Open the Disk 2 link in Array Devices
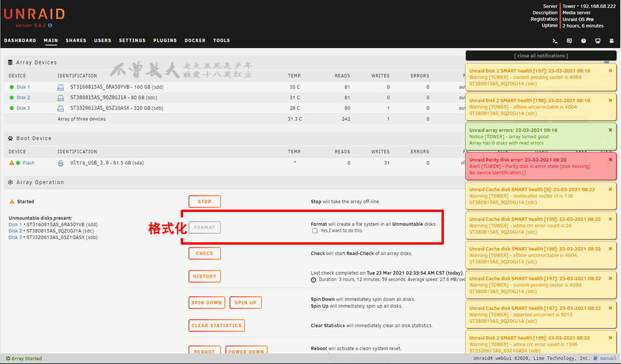This screenshot has height=364, width=621. pos(23,98)
